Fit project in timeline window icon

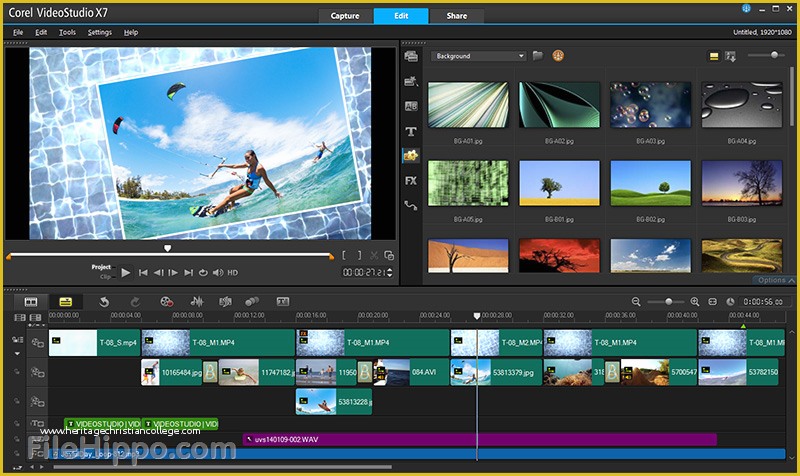713,302
